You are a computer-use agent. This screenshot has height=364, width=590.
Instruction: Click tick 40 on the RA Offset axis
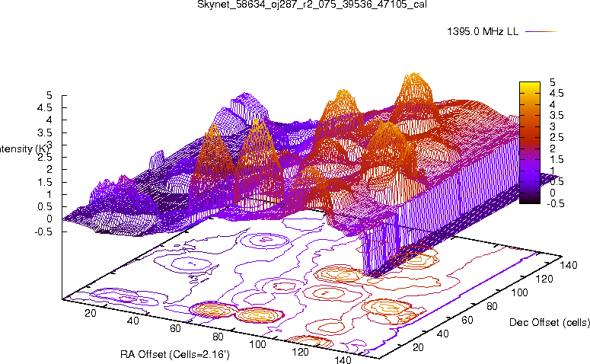[132, 321]
